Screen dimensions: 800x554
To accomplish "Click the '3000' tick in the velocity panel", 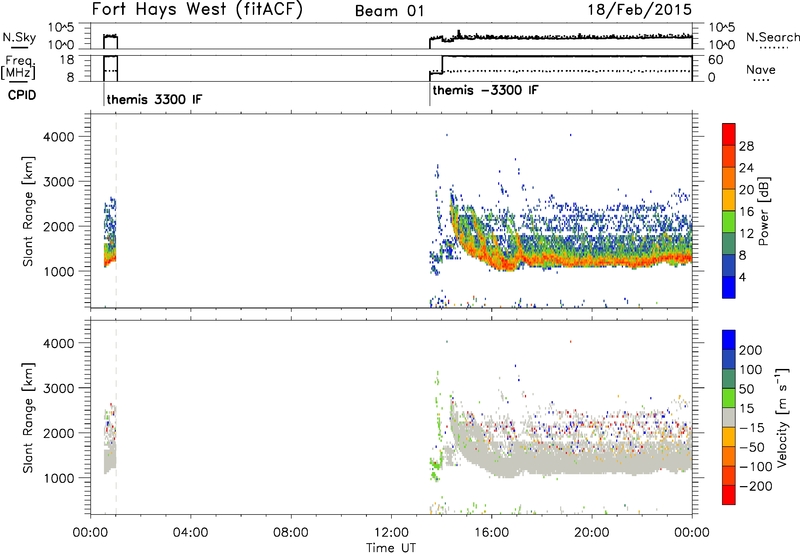I will 59,388.
